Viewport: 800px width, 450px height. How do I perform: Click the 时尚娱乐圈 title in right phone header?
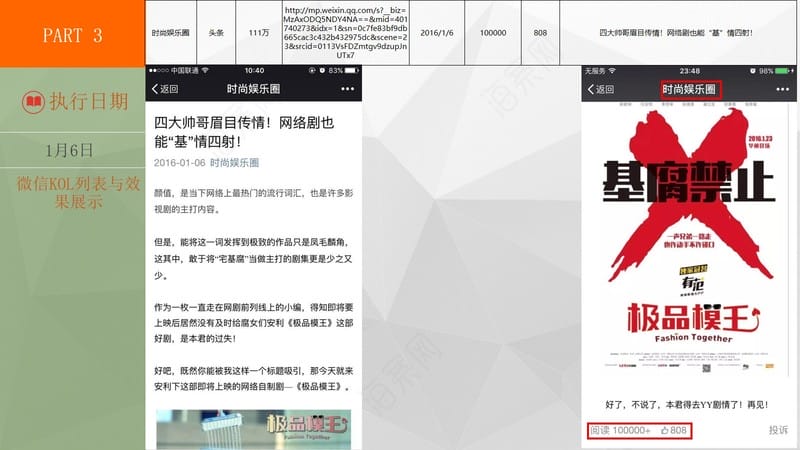pos(689,90)
